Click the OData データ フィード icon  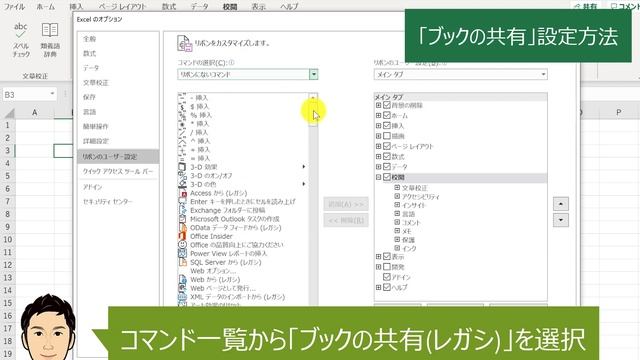tap(182, 227)
